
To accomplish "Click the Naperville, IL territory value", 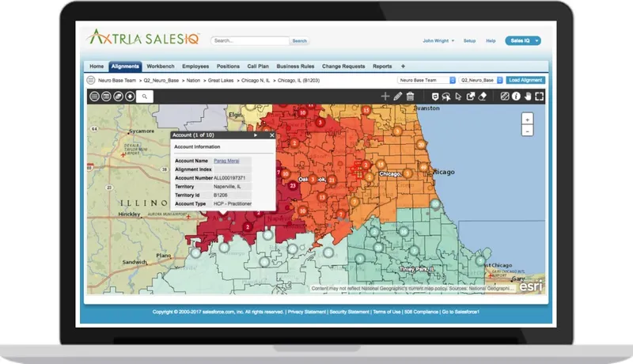I will [x=227, y=187].
